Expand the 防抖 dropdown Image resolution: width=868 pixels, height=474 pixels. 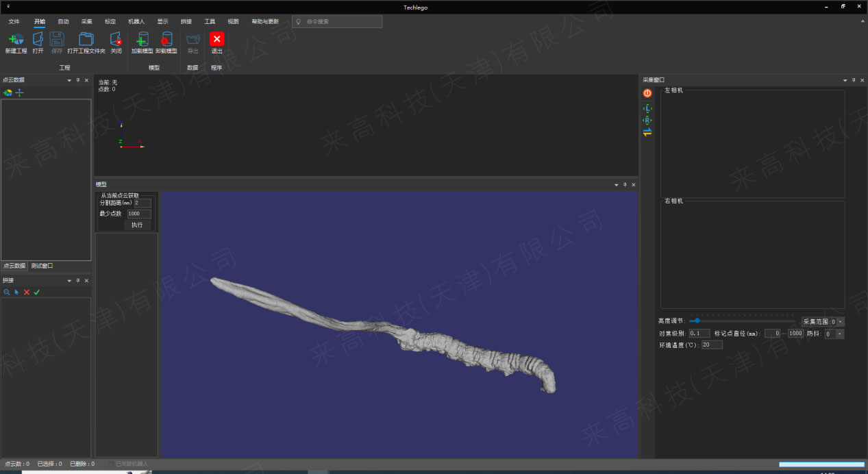pyautogui.click(x=840, y=334)
